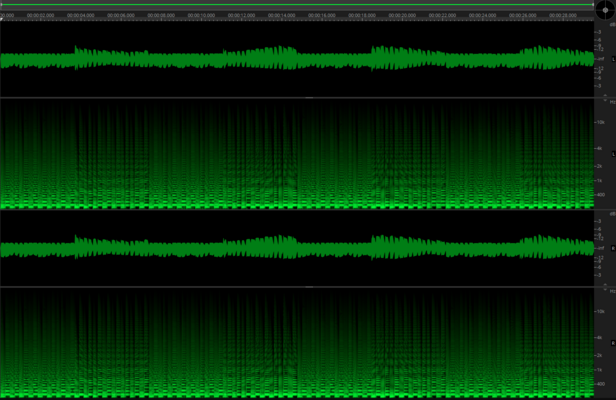Toggle the L channel on the upper waveform
616x400 pixels.
613,59
